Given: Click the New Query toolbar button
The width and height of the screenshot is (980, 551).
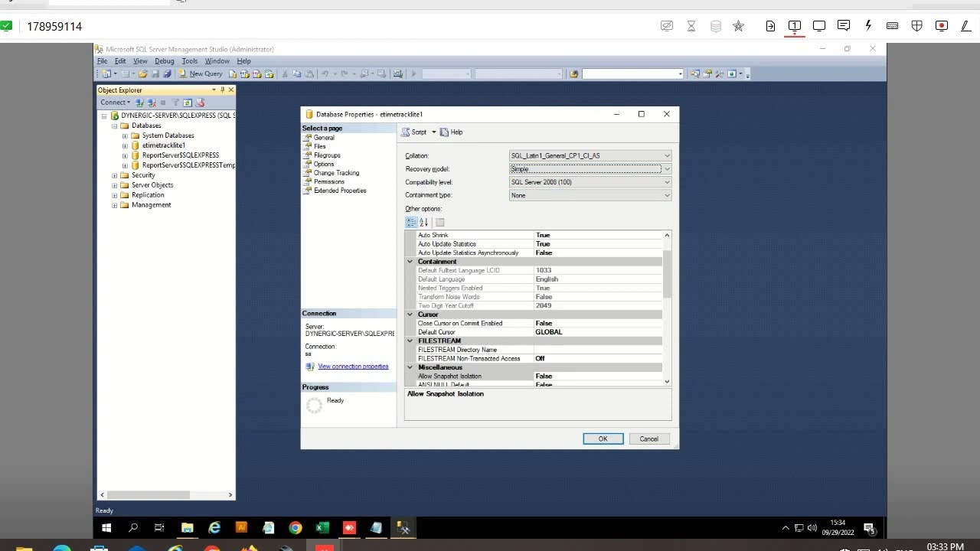Looking at the screenshot, I should tap(201, 74).
